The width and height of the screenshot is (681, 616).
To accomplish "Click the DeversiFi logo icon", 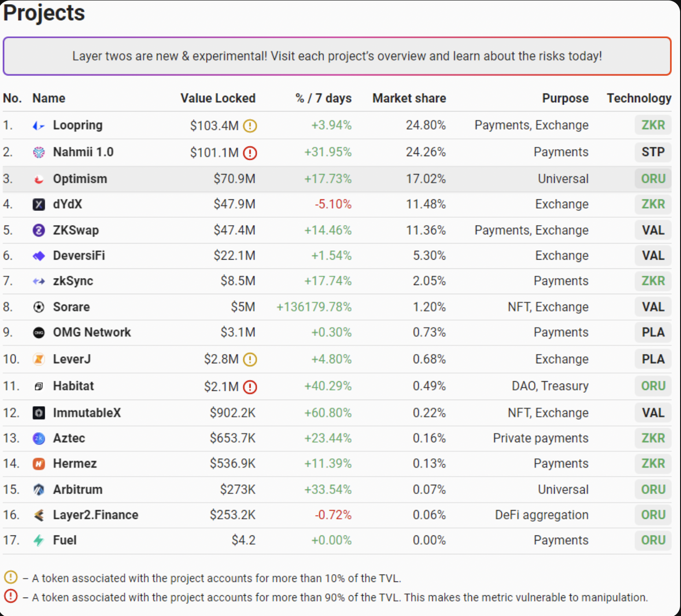I will pos(39,256).
